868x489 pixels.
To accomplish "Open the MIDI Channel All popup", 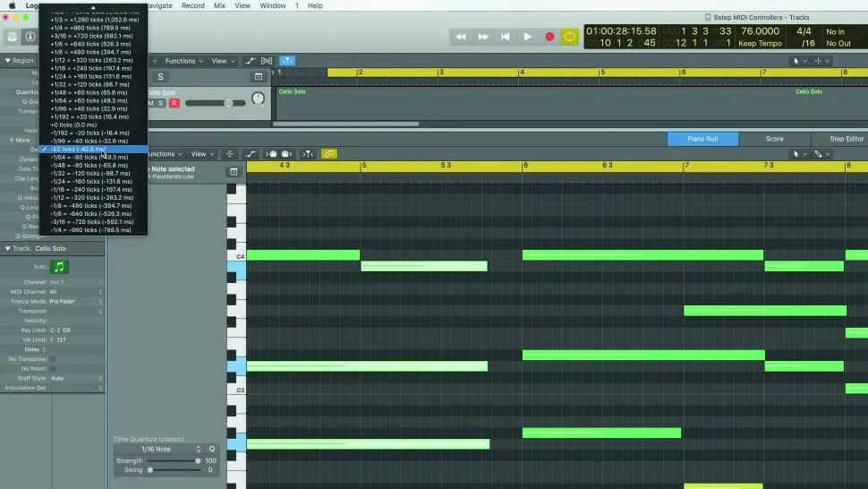I will (x=76, y=292).
